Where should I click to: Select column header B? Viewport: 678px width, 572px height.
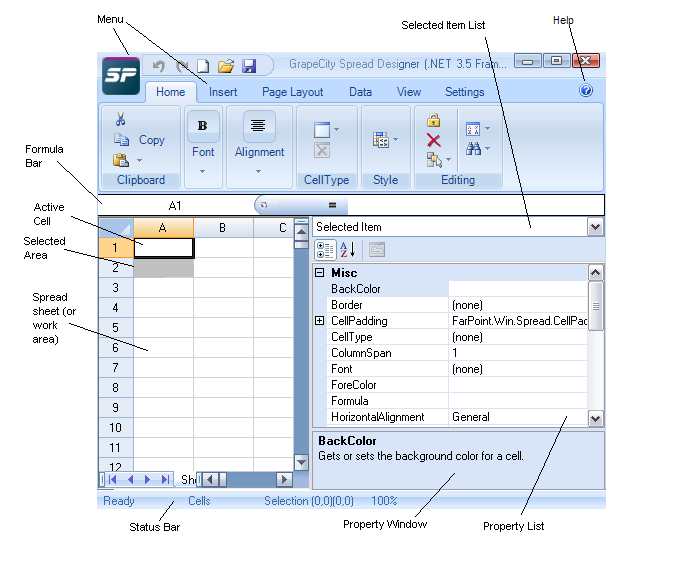pyautogui.click(x=223, y=227)
